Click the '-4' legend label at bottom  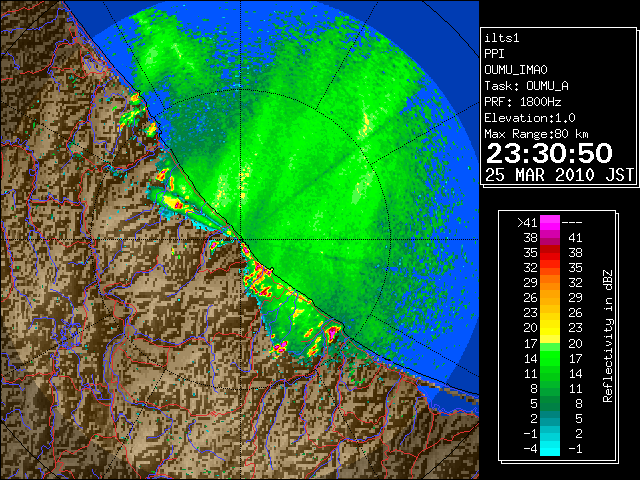coord(530,448)
